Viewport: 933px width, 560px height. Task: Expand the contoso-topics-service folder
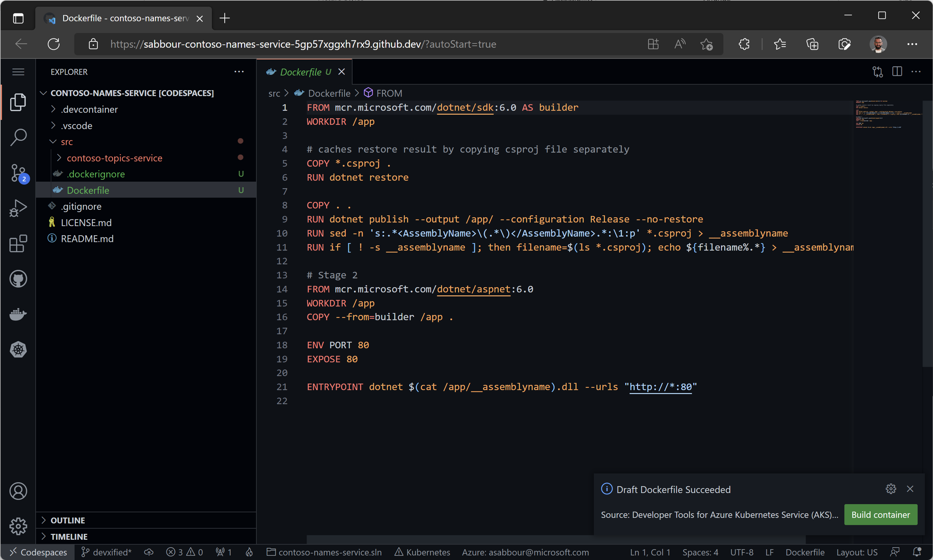pyautogui.click(x=60, y=158)
